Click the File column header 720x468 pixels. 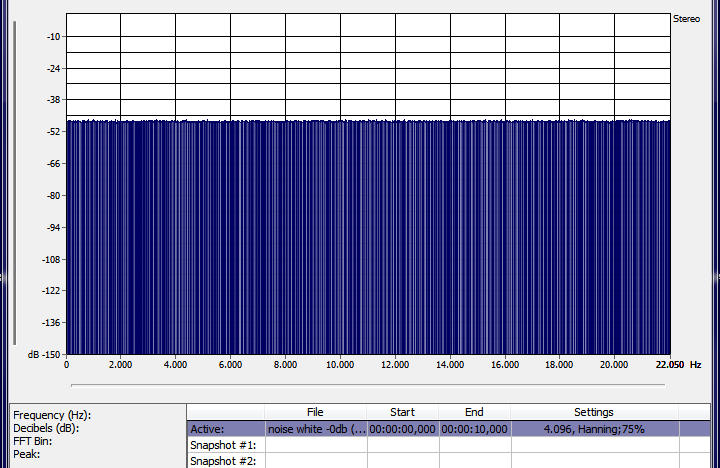coord(315,412)
